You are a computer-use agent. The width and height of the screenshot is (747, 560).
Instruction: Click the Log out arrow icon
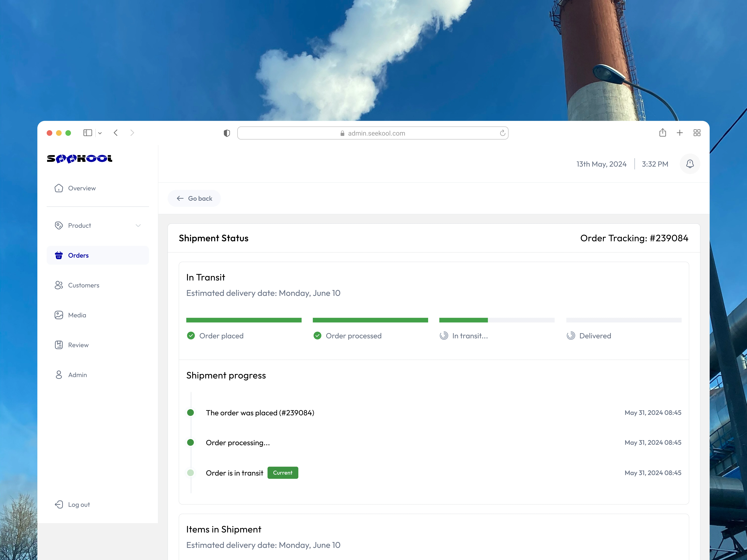59,505
